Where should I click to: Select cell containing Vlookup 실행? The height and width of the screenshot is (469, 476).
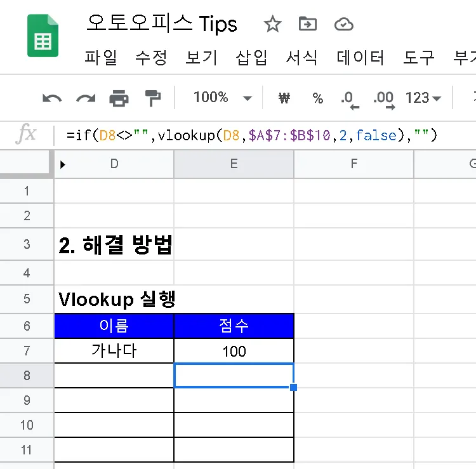(114, 299)
